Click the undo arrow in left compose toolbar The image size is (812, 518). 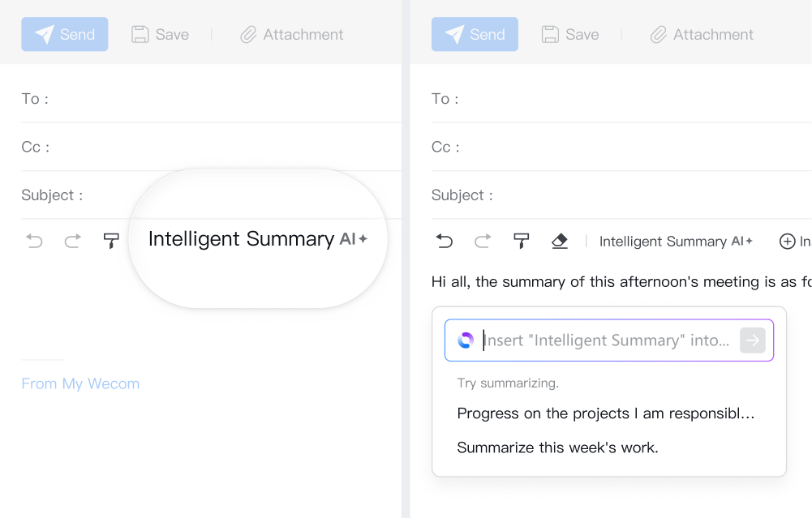pyautogui.click(x=34, y=241)
